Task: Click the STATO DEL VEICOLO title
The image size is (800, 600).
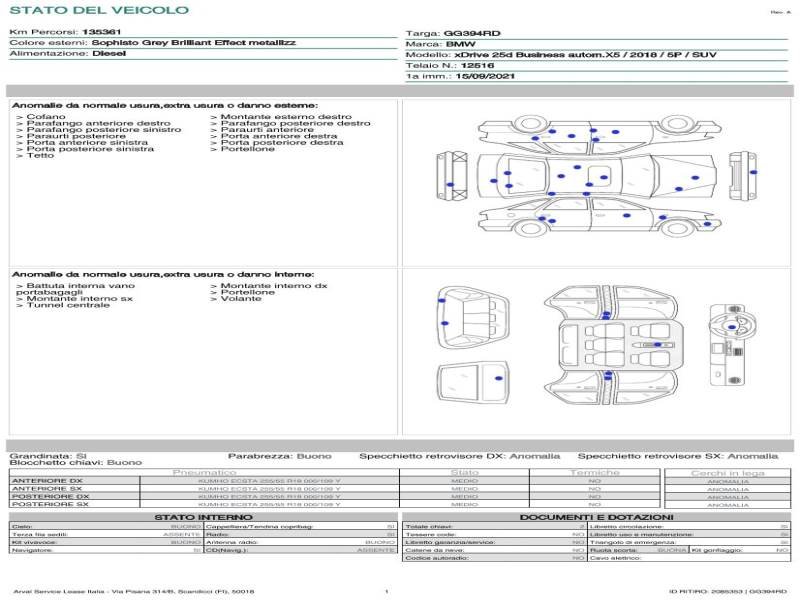Action: [x=98, y=10]
